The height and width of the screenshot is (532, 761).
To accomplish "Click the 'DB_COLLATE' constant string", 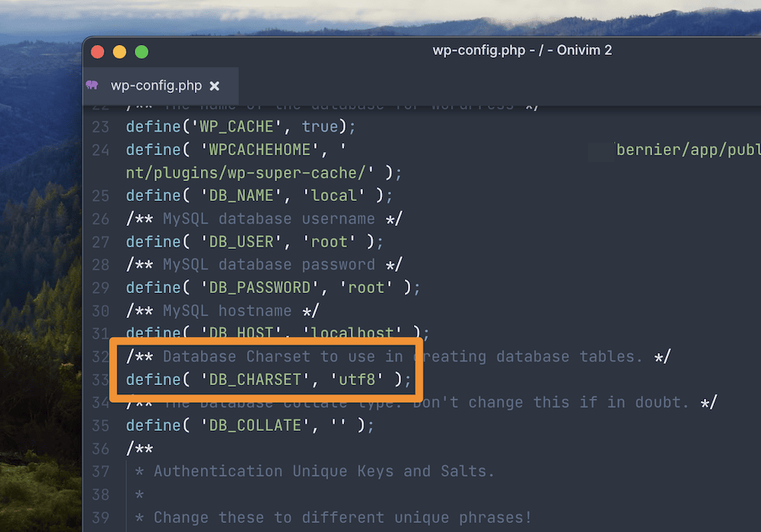I will coord(255,425).
